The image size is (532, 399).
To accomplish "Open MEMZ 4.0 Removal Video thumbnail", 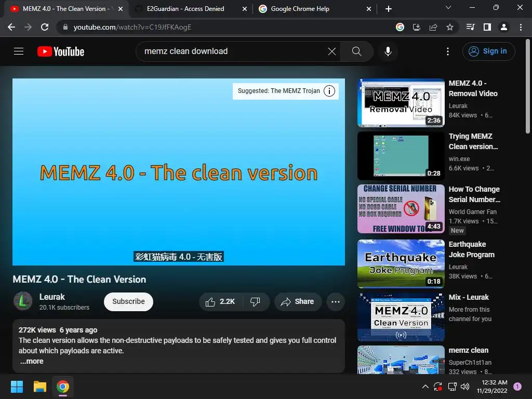I will [401, 103].
